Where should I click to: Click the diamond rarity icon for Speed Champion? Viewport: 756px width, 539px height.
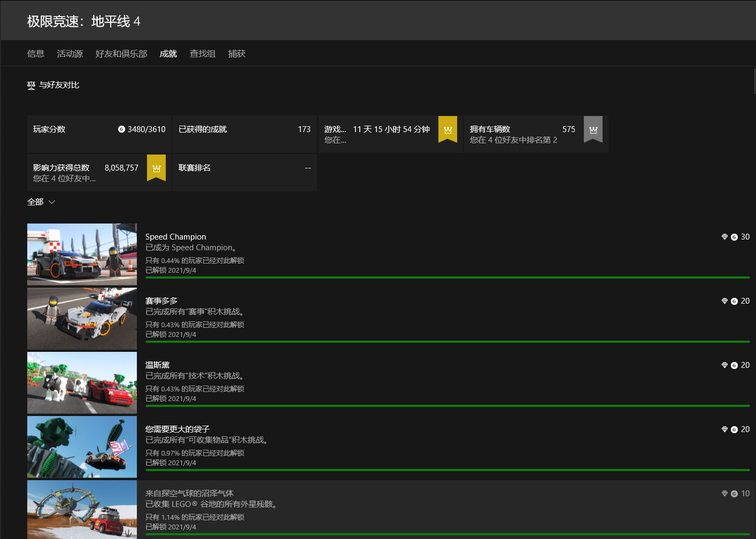pyautogui.click(x=724, y=237)
